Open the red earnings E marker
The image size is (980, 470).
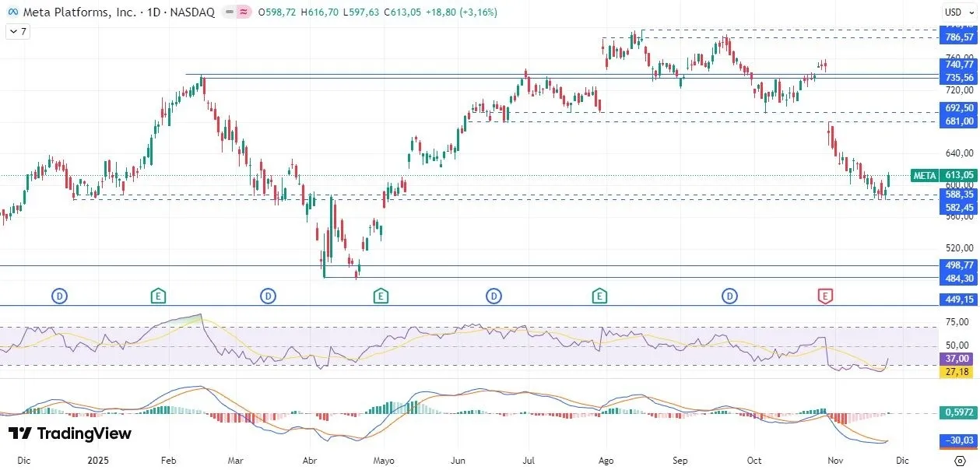tap(824, 295)
